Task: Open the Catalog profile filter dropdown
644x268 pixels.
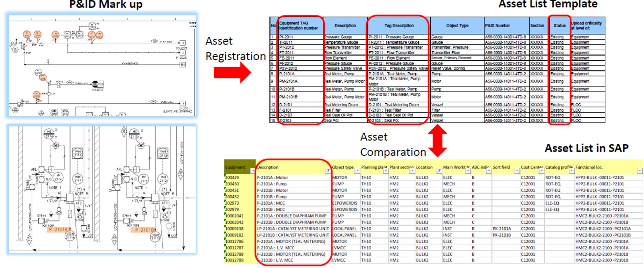Action: 571,171
